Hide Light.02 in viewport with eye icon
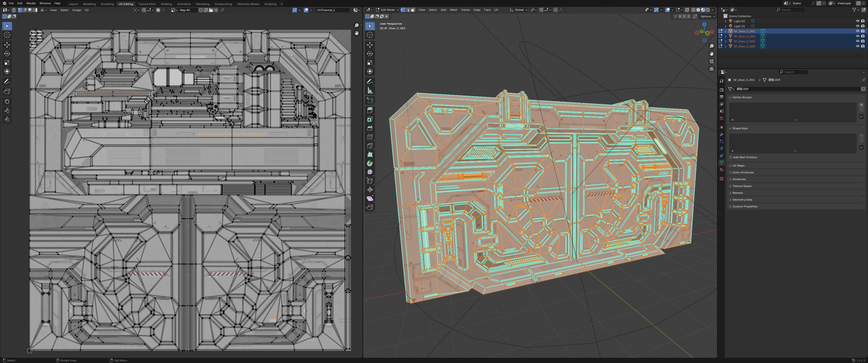This screenshot has width=868, height=363. click(858, 21)
